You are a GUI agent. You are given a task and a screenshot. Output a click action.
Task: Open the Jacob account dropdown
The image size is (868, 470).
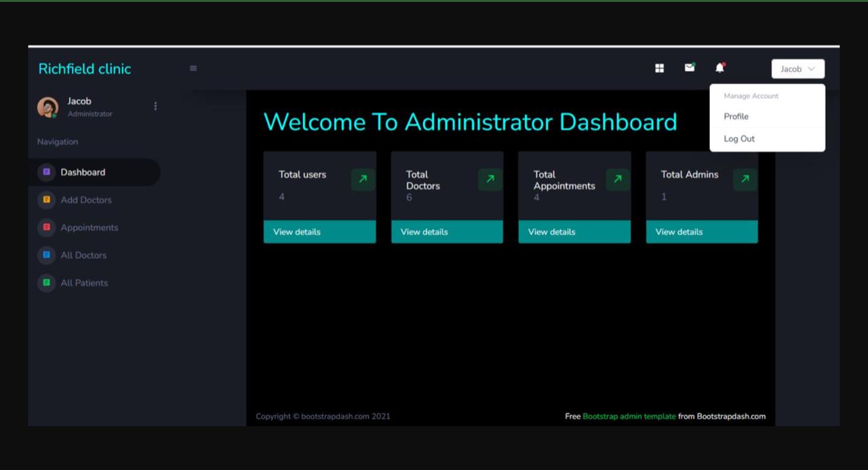point(797,68)
